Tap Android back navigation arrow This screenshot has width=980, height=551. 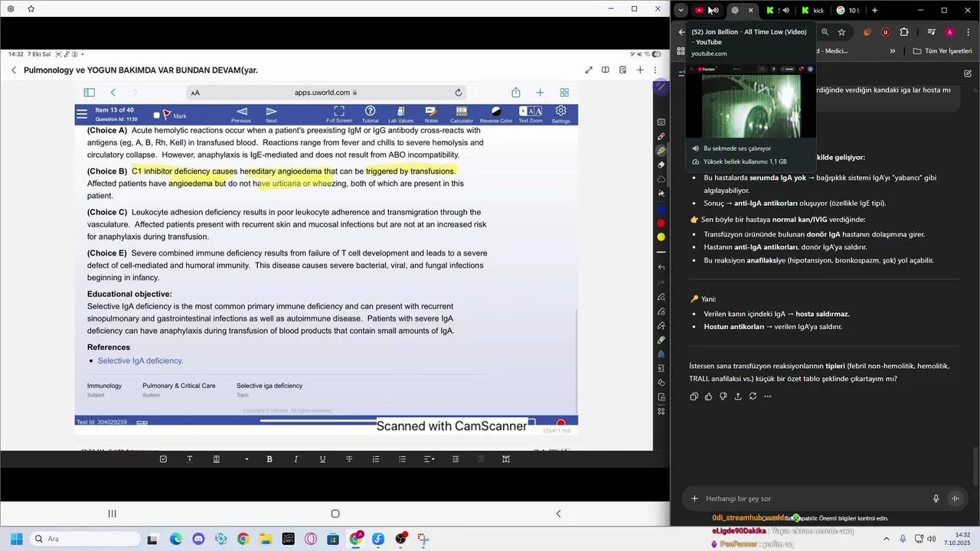point(558,514)
